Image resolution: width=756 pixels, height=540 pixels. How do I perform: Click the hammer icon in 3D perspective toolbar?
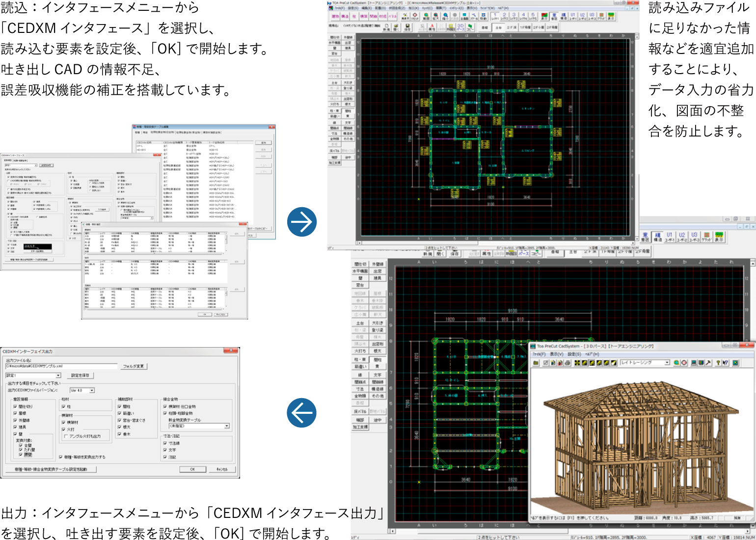pyautogui.click(x=708, y=363)
